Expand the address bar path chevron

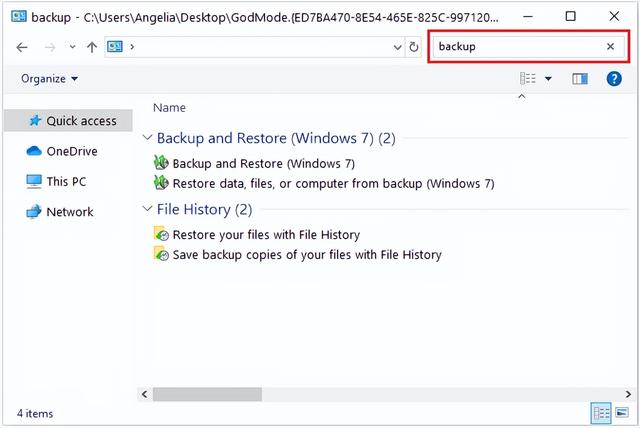(x=132, y=47)
